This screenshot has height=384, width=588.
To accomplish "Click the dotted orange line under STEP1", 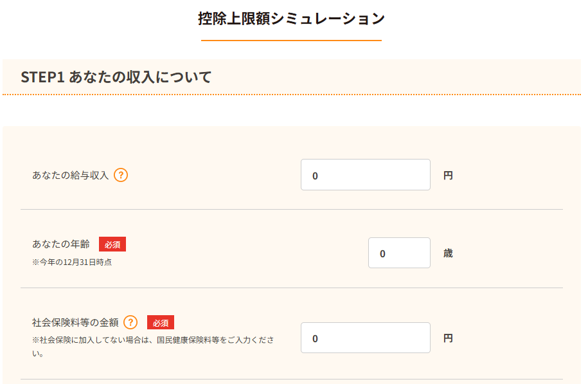I will click(x=291, y=95).
